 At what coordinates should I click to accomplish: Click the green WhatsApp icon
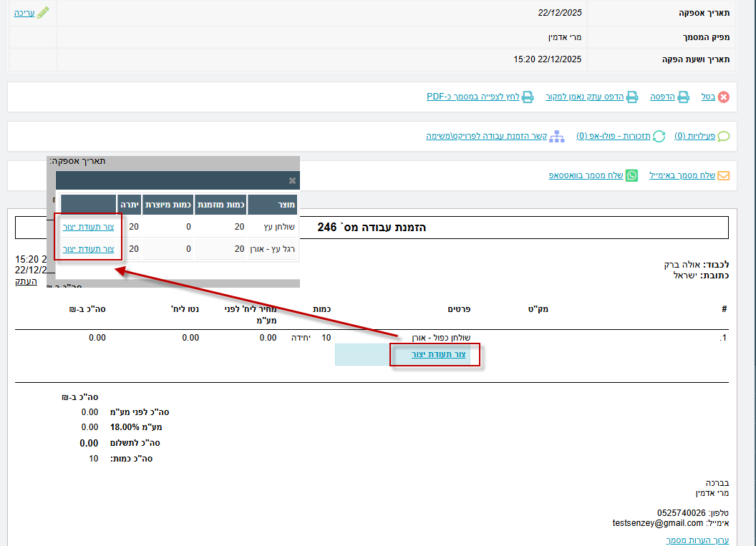pyautogui.click(x=631, y=175)
